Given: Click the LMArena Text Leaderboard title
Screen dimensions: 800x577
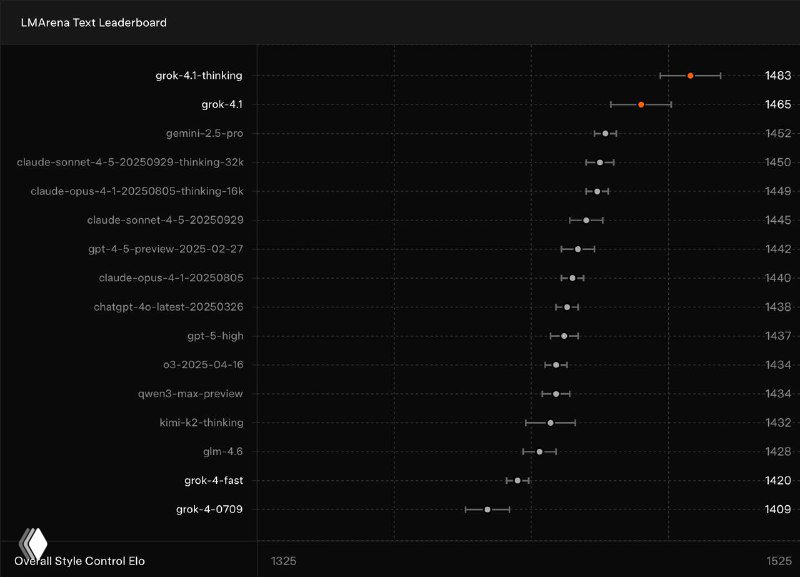Looking at the screenshot, I should (94, 22).
